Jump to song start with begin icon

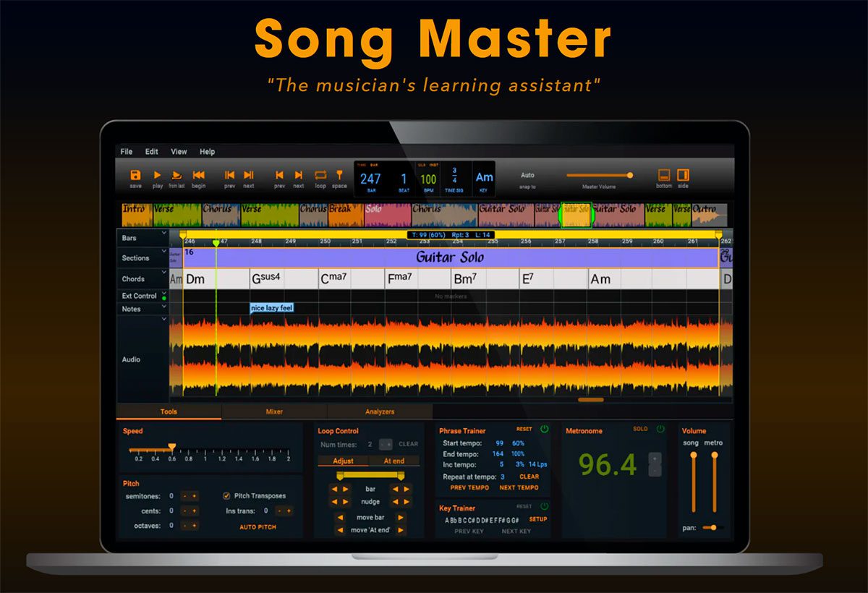[x=198, y=175]
